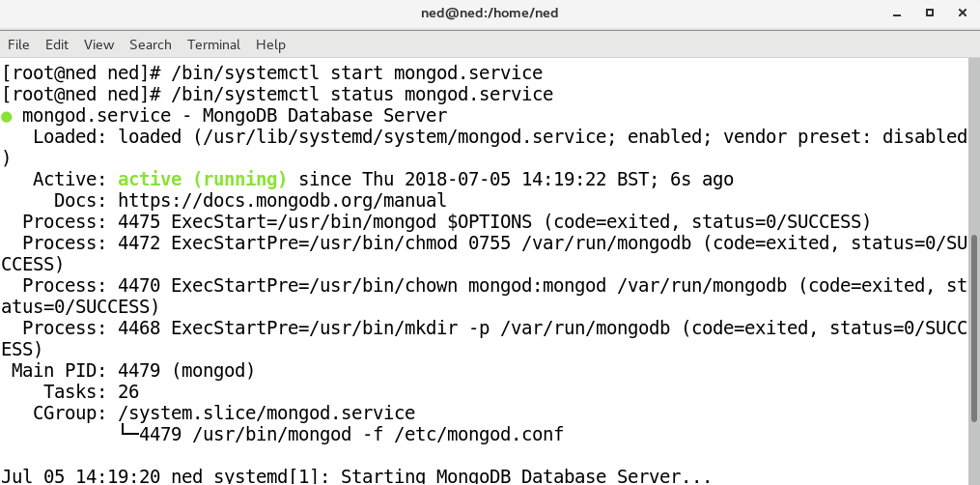
Task: Click the vertical scrollbar thumb
Action: point(974,328)
